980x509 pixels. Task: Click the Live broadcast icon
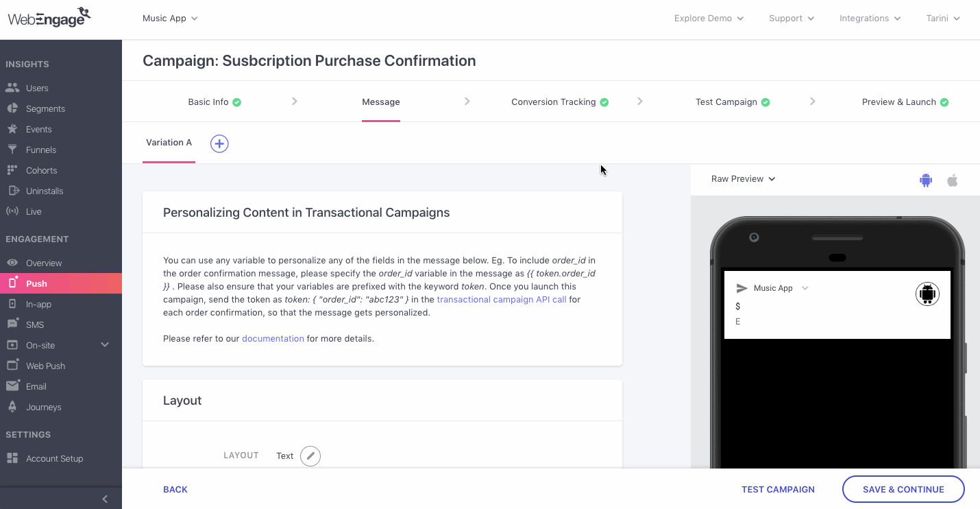[x=12, y=211]
